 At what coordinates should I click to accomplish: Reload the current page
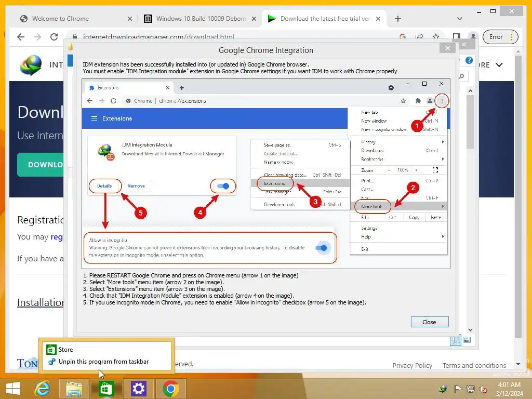[54, 37]
